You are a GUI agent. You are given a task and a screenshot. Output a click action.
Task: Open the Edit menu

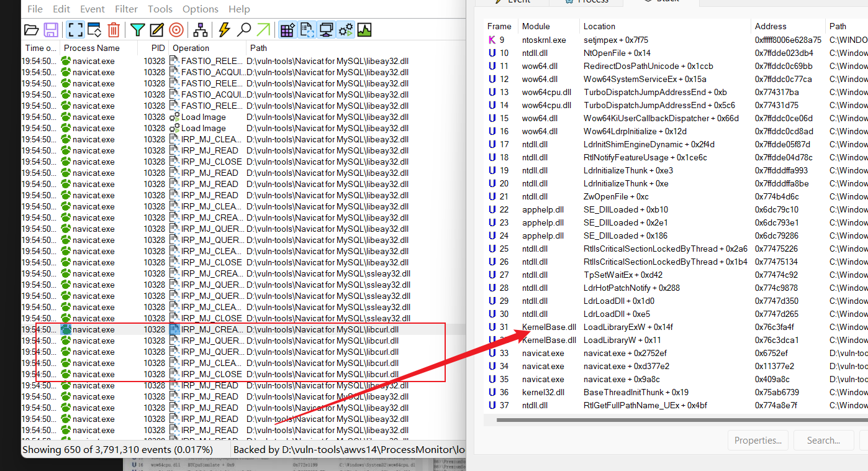pyautogui.click(x=61, y=9)
